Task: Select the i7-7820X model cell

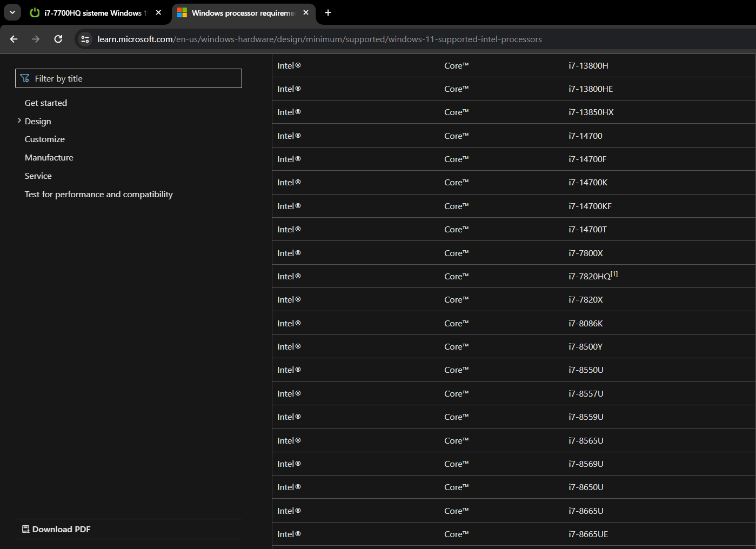Action: click(586, 299)
